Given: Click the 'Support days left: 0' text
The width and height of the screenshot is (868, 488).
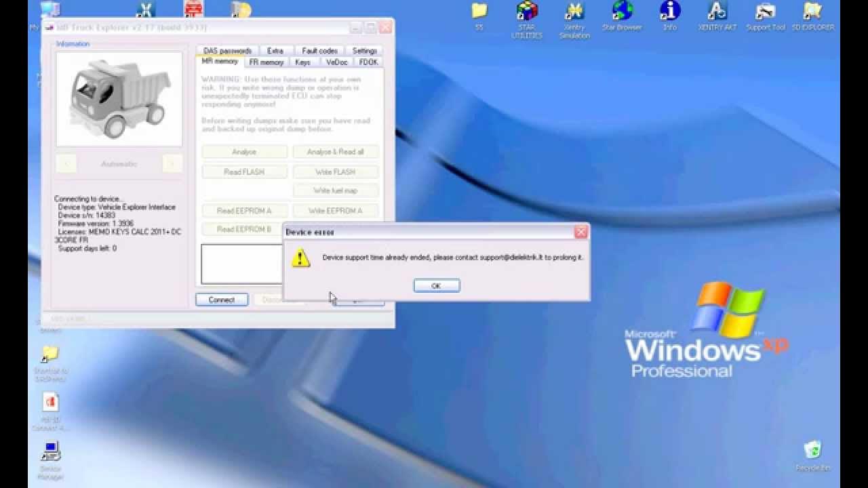Looking at the screenshot, I should 87,249.
